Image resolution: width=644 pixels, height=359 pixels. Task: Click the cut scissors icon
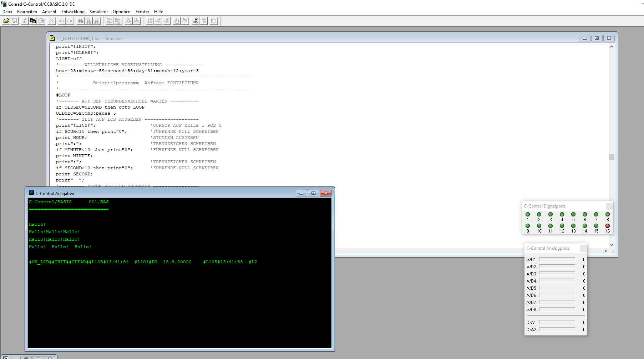tap(25, 21)
